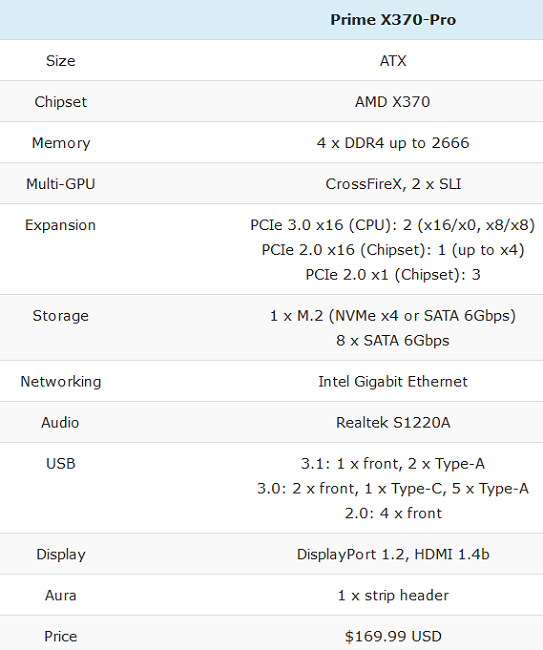Screen dimensions: 543x650
Task: Click the PCIe 3.0 x16 (CPU) line
Action: (393, 225)
